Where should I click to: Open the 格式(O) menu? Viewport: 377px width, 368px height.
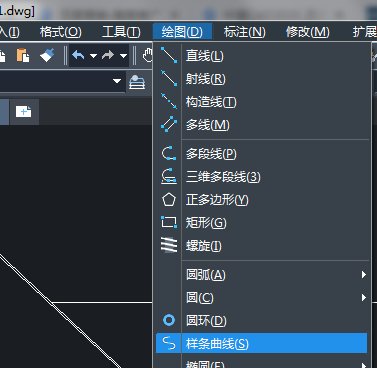(61, 32)
